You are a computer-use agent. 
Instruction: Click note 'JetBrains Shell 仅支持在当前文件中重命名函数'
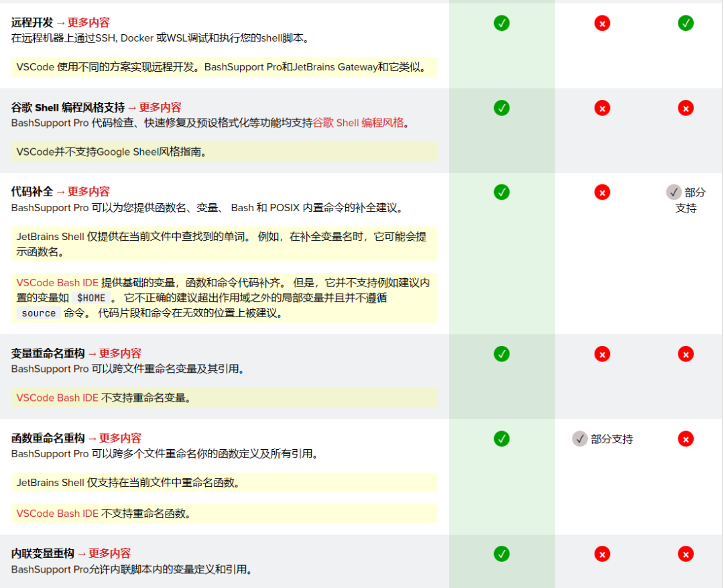[x=225, y=483]
